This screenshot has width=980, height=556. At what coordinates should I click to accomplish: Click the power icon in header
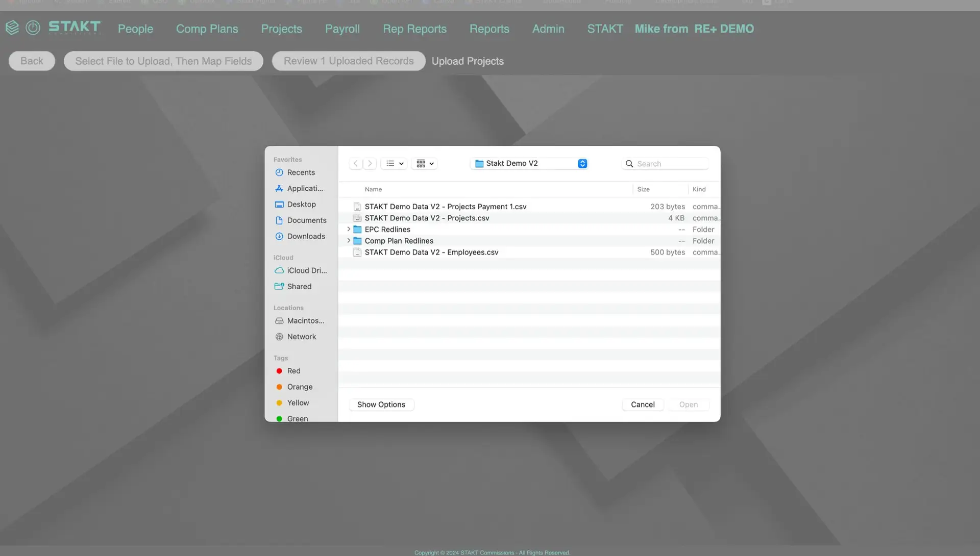[33, 28]
